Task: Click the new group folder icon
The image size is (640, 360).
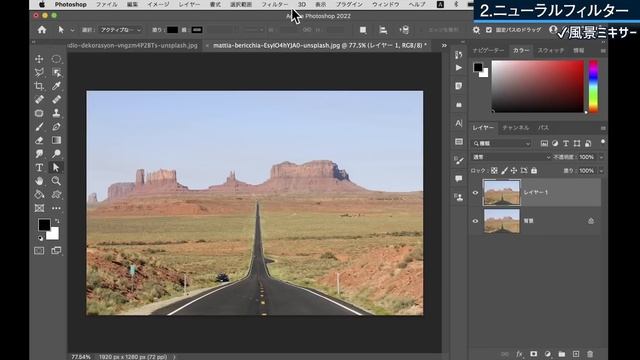Action: 562,354
